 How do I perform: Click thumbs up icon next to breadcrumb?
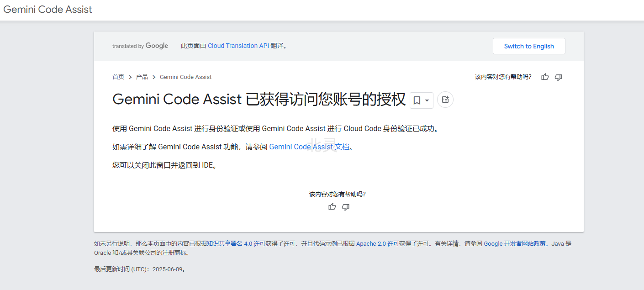(545, 77)
